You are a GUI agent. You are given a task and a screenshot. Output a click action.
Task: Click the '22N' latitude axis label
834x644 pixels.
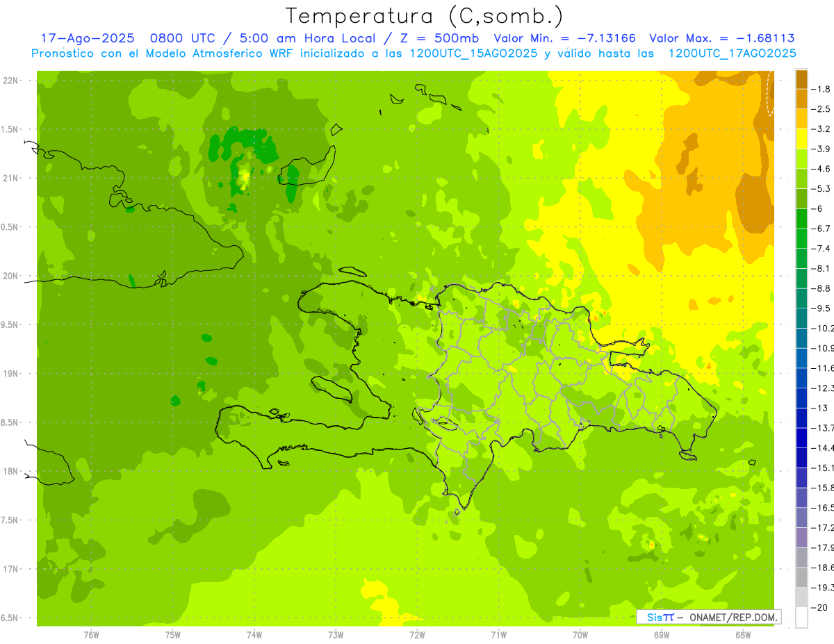[11, 81]
